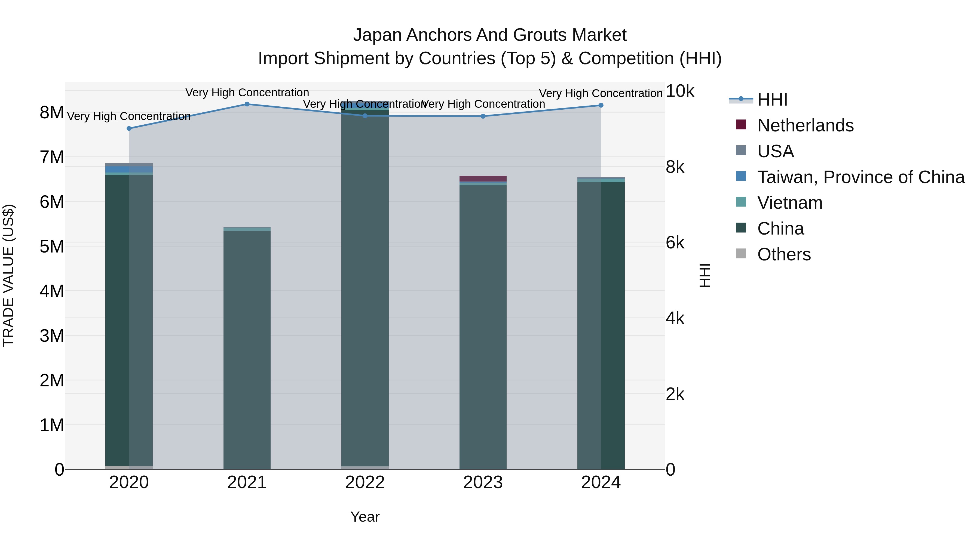Click the 2022 x-axis label
The height and width of the screenshot is (551, 980).
click(365, 482)
